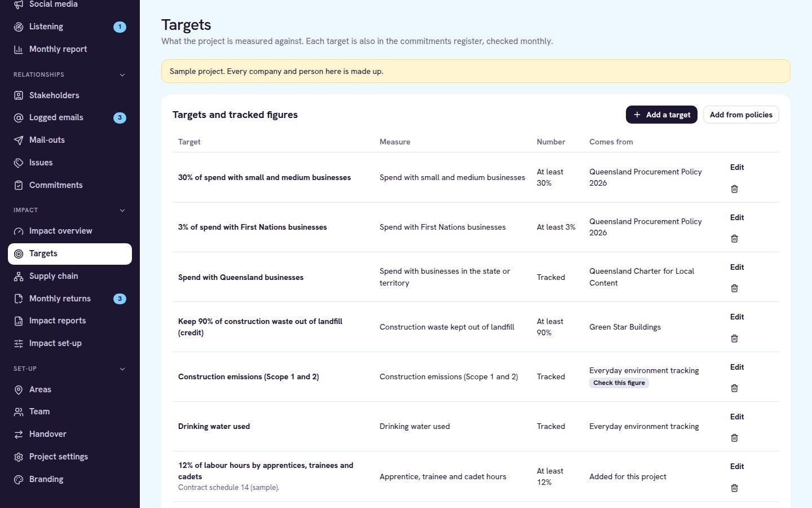Edit Spend with Queensland businesses target

[x=737, y=267]
